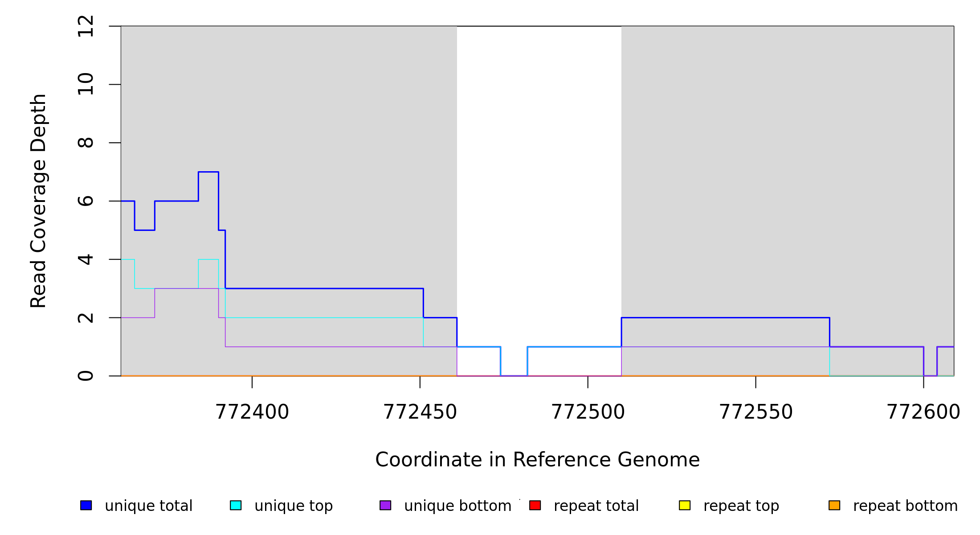Select the 'repeat total' legend label

point(596,506)
